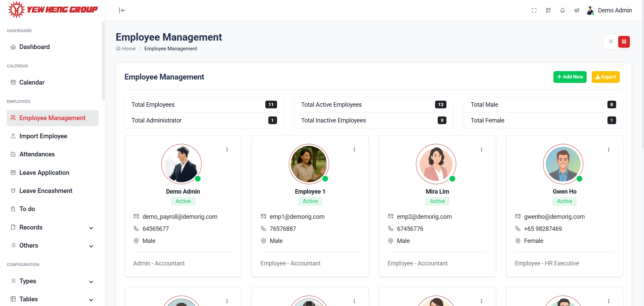Open the notifications bell icon

pyautogui.click(x=562, y=10)
